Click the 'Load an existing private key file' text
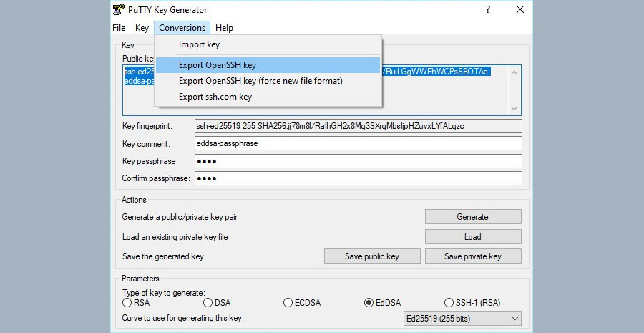This screenshot has height=333, width=644. click(x=175, y=237)
